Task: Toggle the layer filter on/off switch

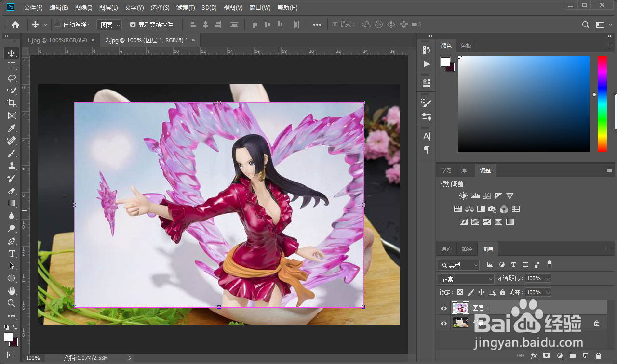Action: tap(549, 264)
